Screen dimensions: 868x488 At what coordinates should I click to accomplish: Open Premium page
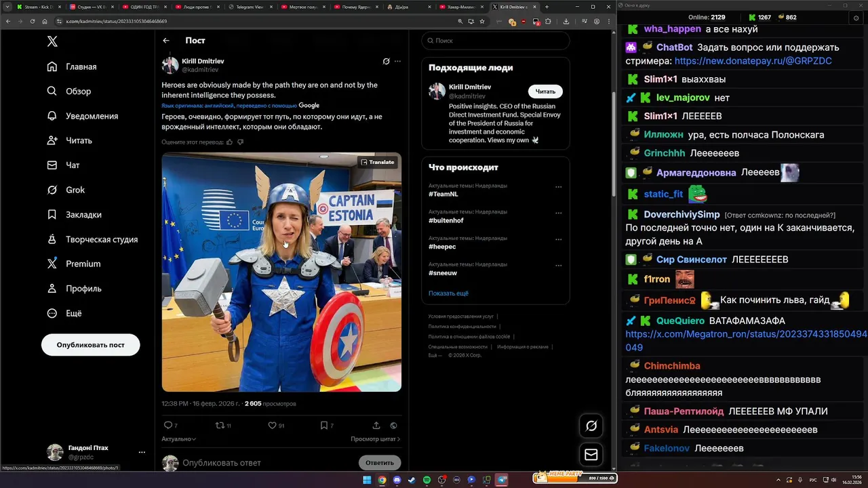74,264
